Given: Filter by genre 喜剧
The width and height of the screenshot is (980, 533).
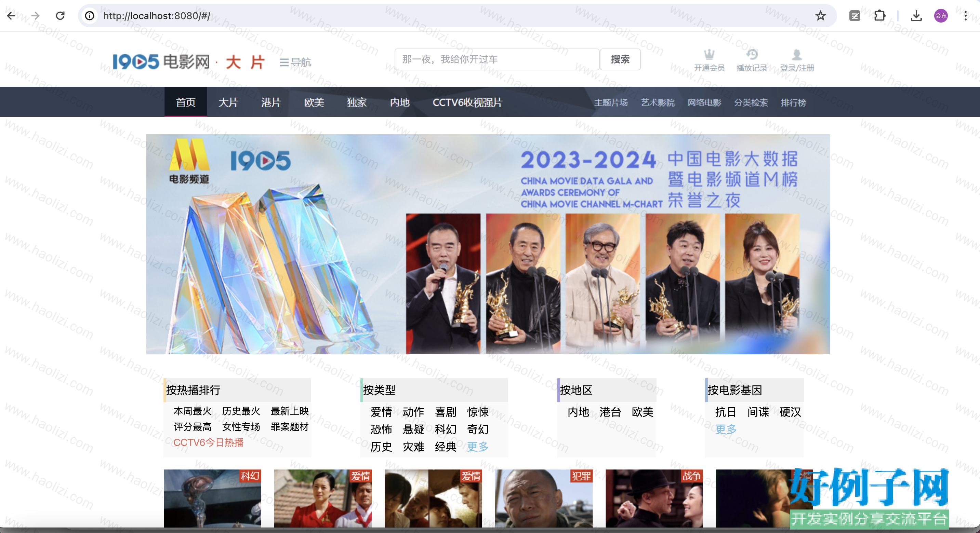Looking at the screenshot, I should click(x=446, y=412).
